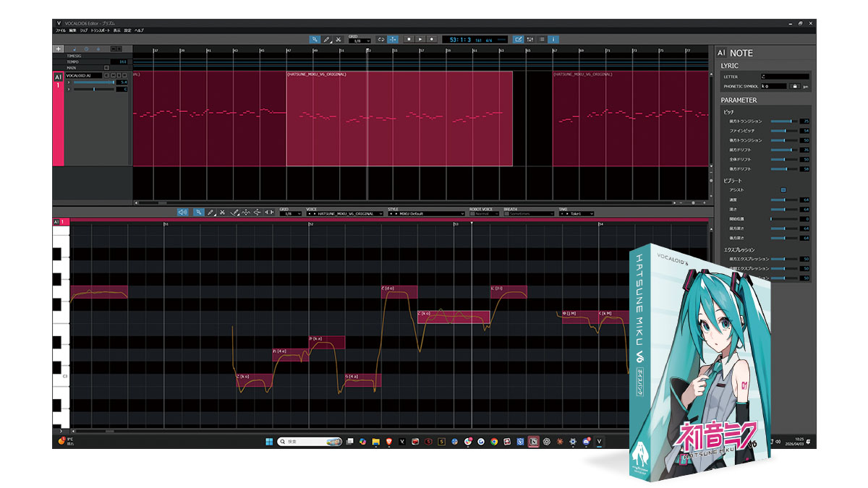Image resolution: width=868 pixels, height=488 pixels.
Task: Toggle auto-scroll button next to loop
Action: (x=393, y=40)
